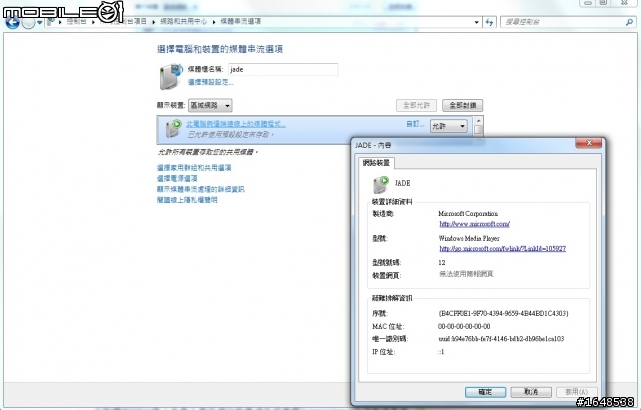The width and height of the screenshot is (641, 410).
Task: Click the 網路和共用中心 breadcrumb
Action: [184, 21]
